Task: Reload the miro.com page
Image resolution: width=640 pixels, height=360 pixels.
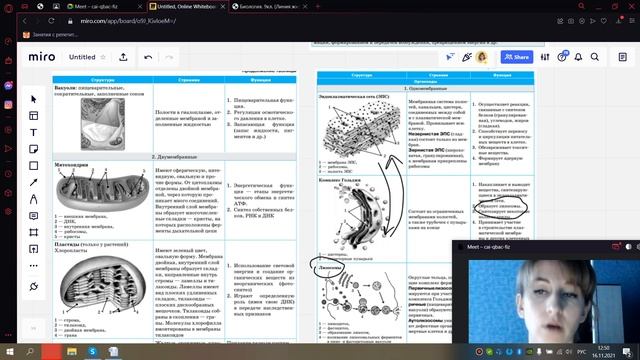Action: click(x=51, y=21)
